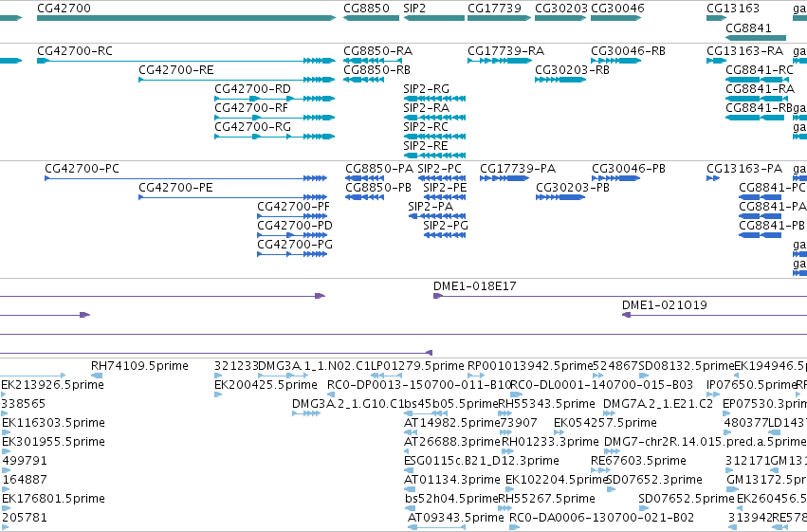Select protein CG8841-PC label
Screen dimensions: 807x532
[x=772, y=188]
